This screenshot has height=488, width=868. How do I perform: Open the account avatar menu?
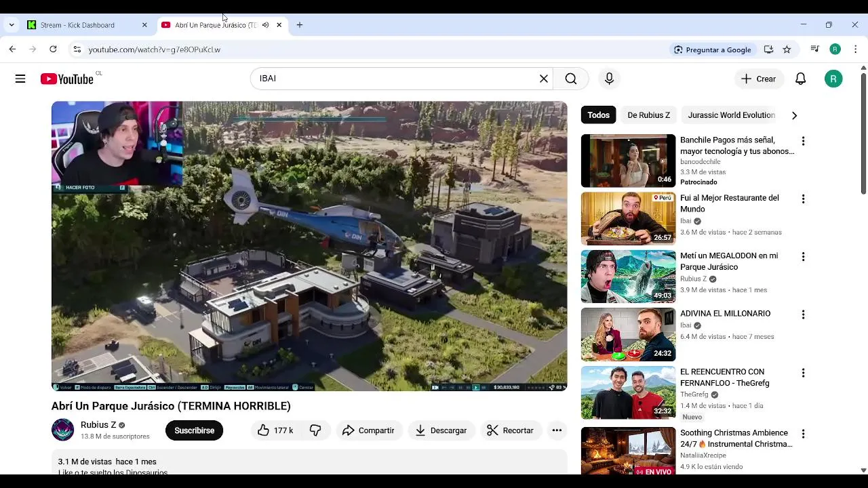[833, 79]
